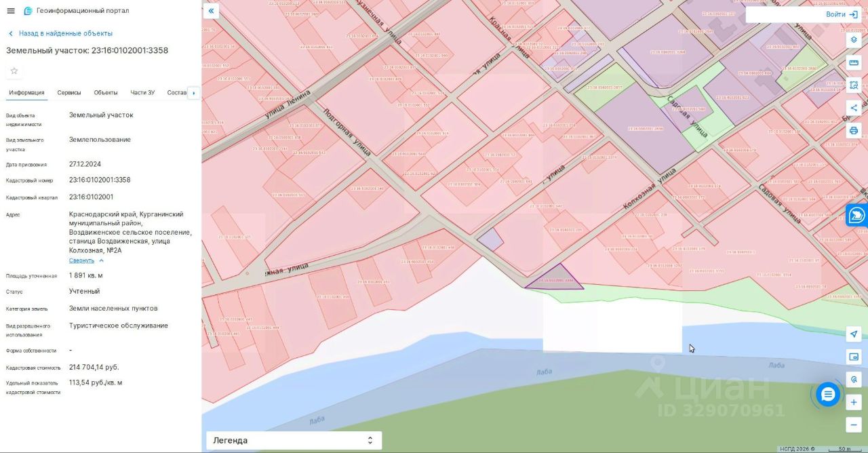Click the date 27.12.2024
This screenshot has height=453, width=868.
tap(85, 164)
